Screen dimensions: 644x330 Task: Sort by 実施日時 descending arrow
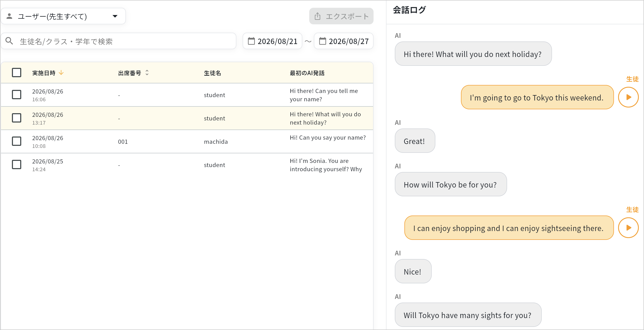(x=61, y=73)
